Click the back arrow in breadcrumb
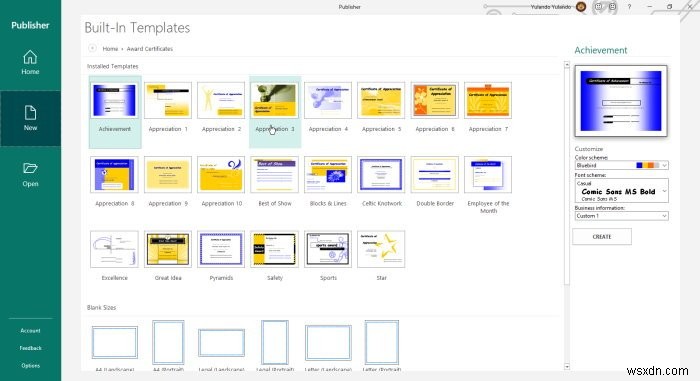The width and height of the screenshot is (700, 381). tap(92, 48)
